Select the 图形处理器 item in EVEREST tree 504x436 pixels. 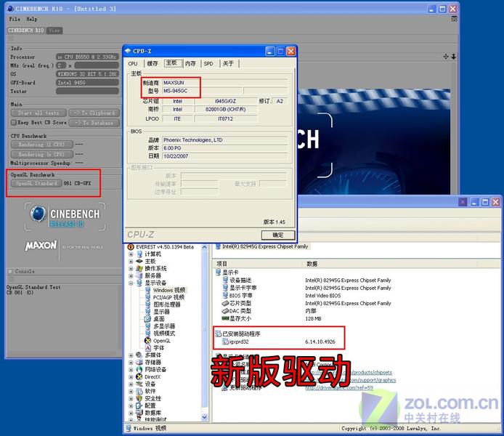pyautogui.click(x=166, y=304)
